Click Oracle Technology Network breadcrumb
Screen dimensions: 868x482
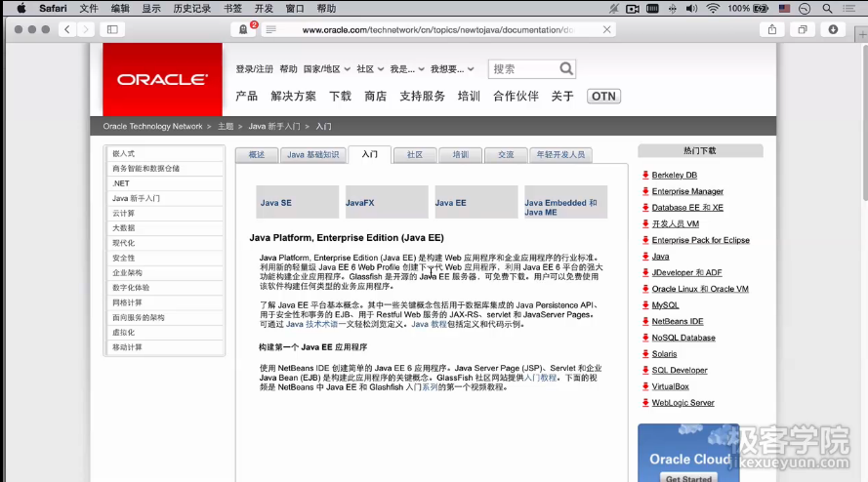(152, 126)
